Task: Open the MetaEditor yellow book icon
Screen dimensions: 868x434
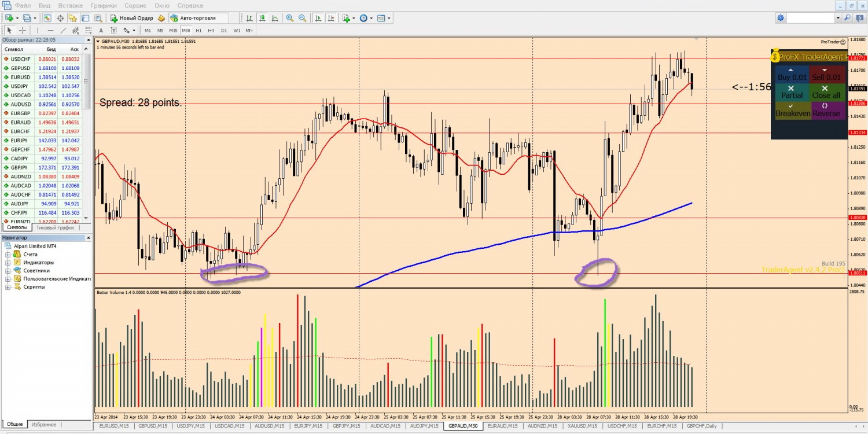Action: [x=161, y=18]
